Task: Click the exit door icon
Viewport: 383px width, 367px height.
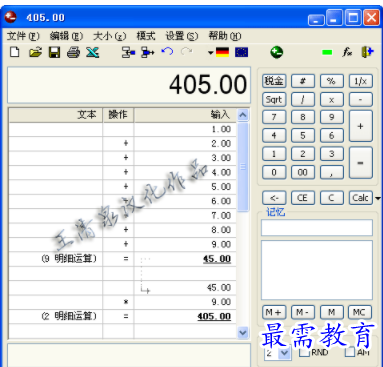Action: pyautogui.click(x=367, y=52)
